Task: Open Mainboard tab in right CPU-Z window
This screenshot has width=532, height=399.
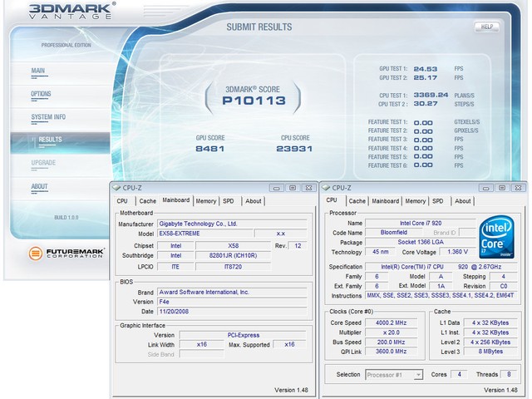Action: pyautogui.click(x=386, y=201)
